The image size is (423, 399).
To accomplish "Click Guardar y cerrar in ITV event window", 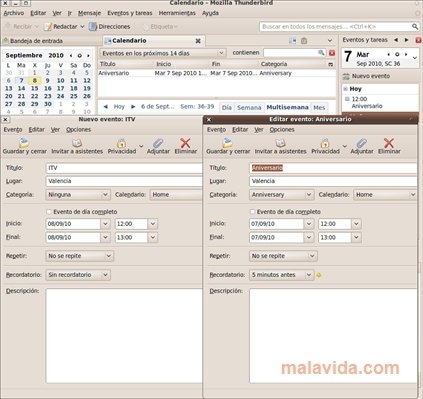I will click(25, 146).
